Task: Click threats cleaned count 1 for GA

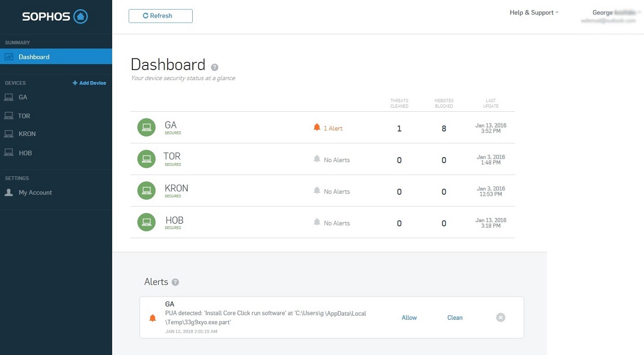Action: [x=399, y=128]
